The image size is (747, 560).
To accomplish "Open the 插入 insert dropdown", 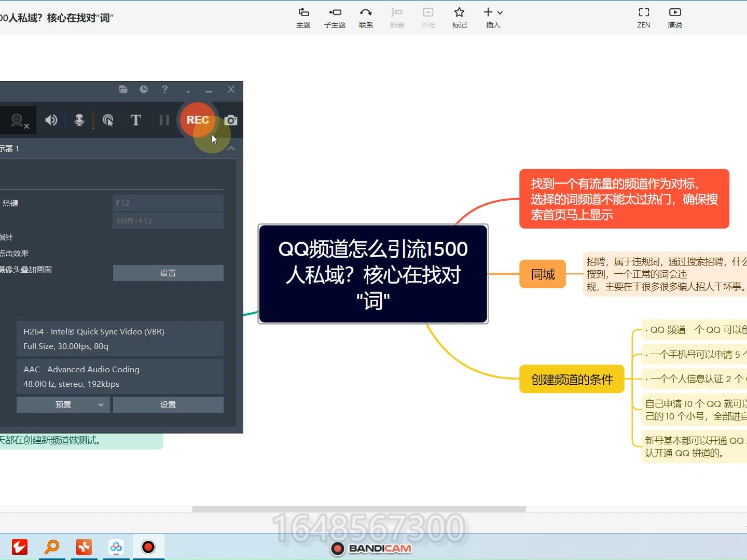I will click(x=493, y=18).
